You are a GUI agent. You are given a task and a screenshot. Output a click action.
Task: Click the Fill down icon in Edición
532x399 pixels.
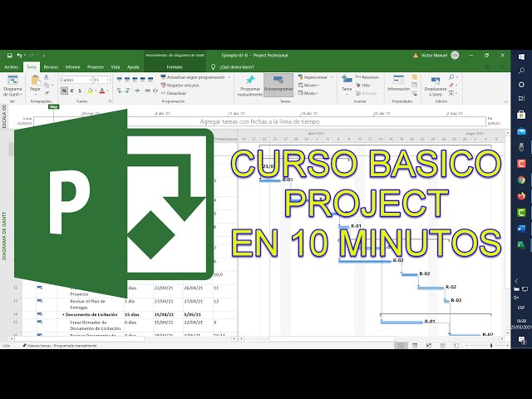tap(451, 93)
